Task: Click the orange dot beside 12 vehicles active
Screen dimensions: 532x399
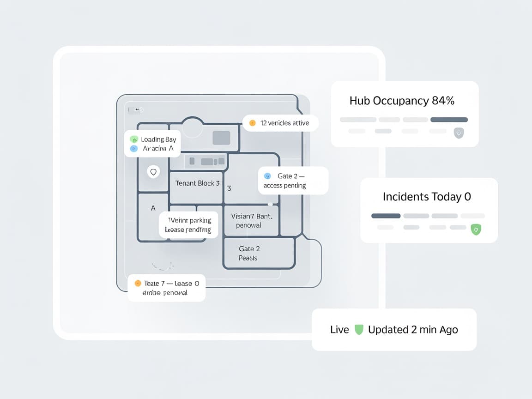Action: point(252,123)
